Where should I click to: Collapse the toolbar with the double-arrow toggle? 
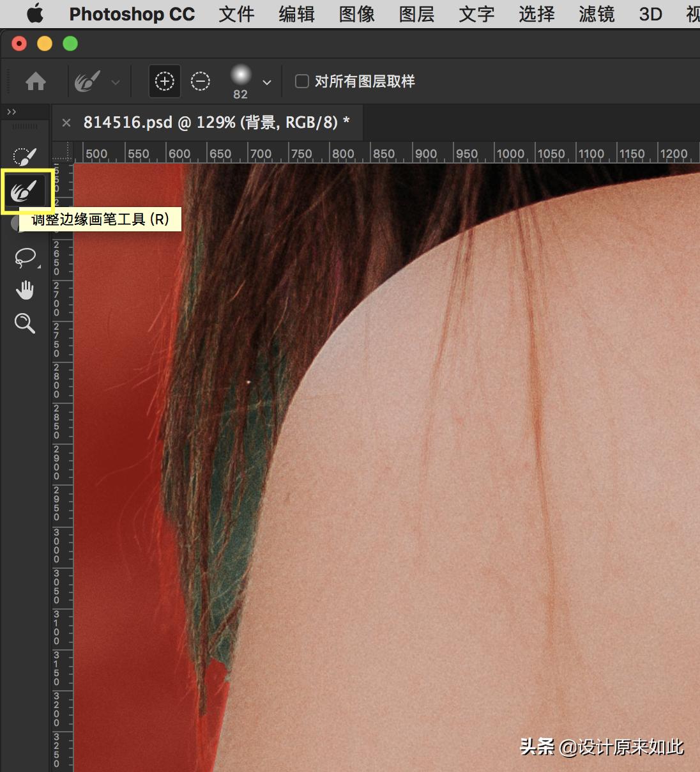pos(11,111)
